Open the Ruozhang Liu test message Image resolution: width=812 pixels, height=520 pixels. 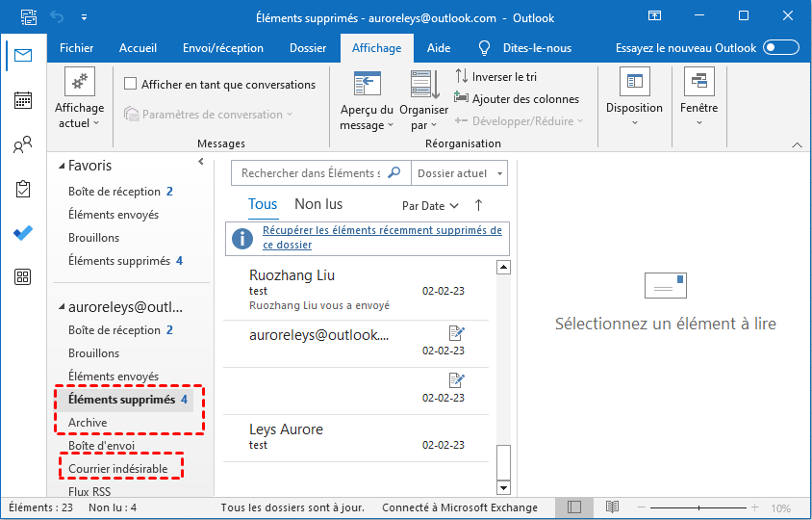click(356, 290)
